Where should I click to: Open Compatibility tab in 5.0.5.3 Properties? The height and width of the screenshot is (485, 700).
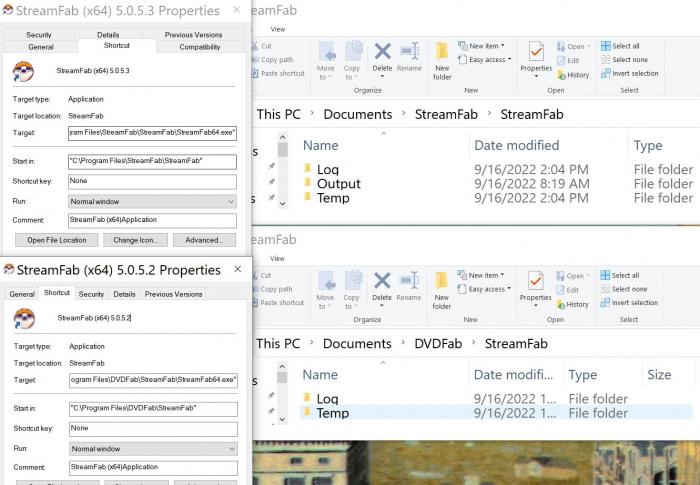[200, 47]
